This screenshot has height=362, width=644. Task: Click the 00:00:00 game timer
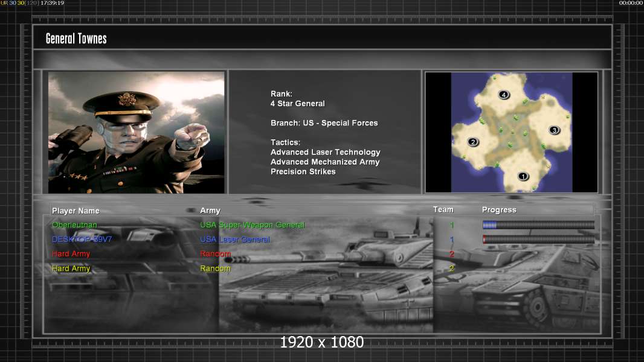click(631, 3)
